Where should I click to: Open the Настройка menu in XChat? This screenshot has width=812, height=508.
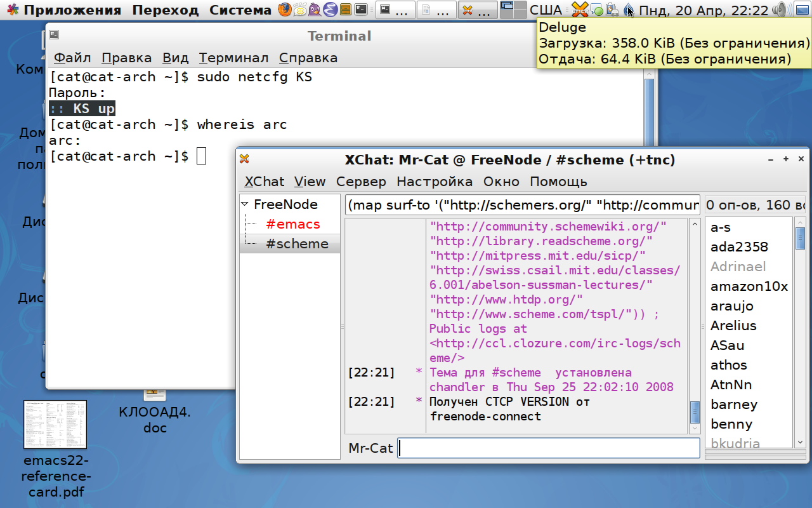tap(435, 182)
